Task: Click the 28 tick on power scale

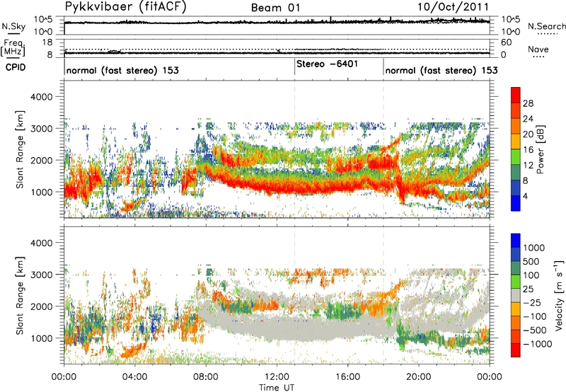Action: click(528, 103)
